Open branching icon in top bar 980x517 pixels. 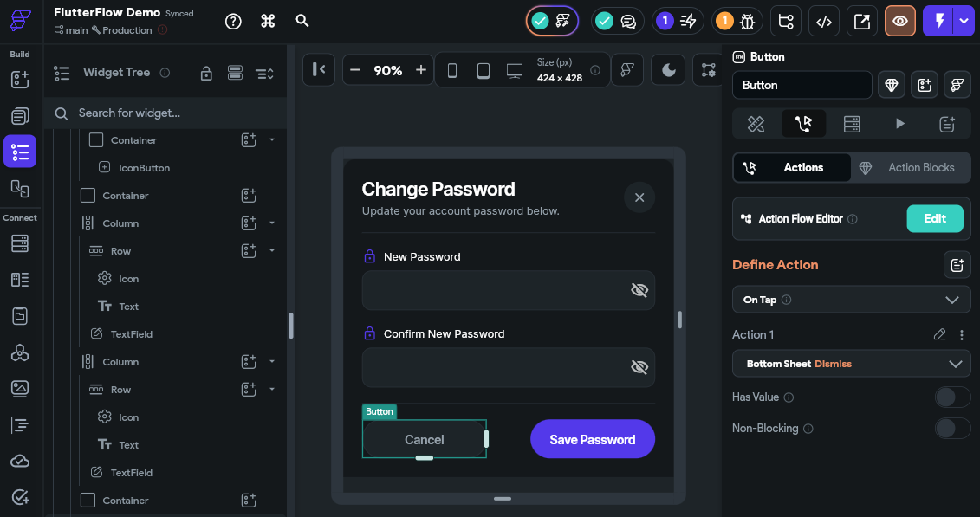point(786,22)
